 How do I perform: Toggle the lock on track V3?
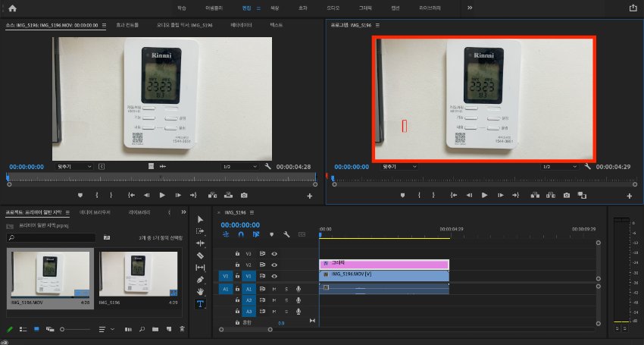(x=237, y=253)
